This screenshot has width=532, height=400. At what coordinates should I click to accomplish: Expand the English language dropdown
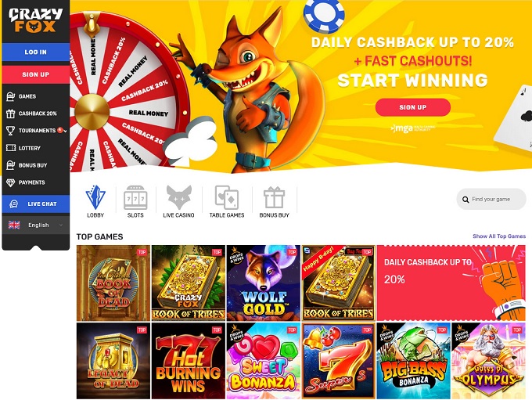coord(36,225)
